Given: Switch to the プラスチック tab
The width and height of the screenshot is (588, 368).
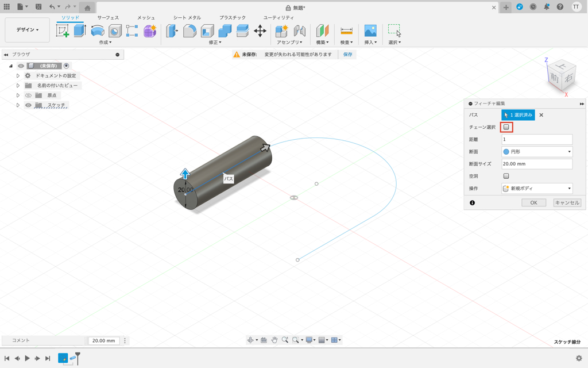Looking at the screenshot, I should point(233,18).
